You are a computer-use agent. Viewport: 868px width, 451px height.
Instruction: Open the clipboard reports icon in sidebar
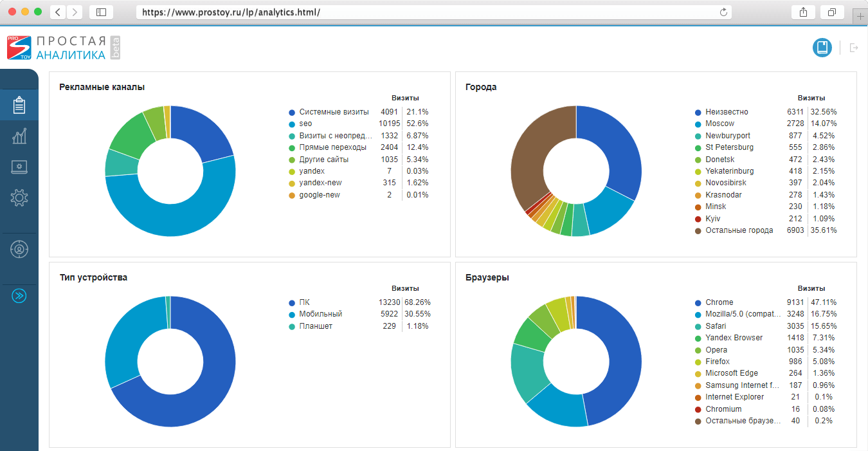point(19,105)
